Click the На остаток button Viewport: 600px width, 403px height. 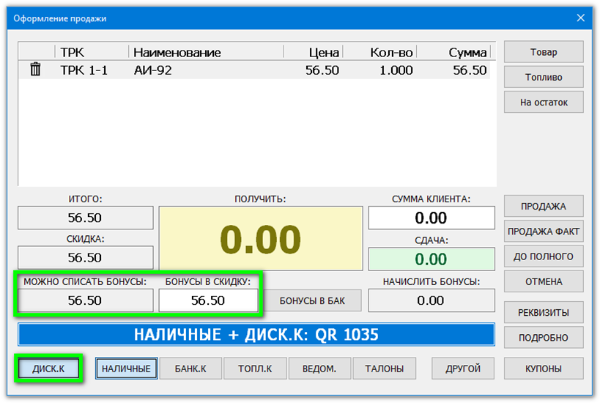[543, 102]
